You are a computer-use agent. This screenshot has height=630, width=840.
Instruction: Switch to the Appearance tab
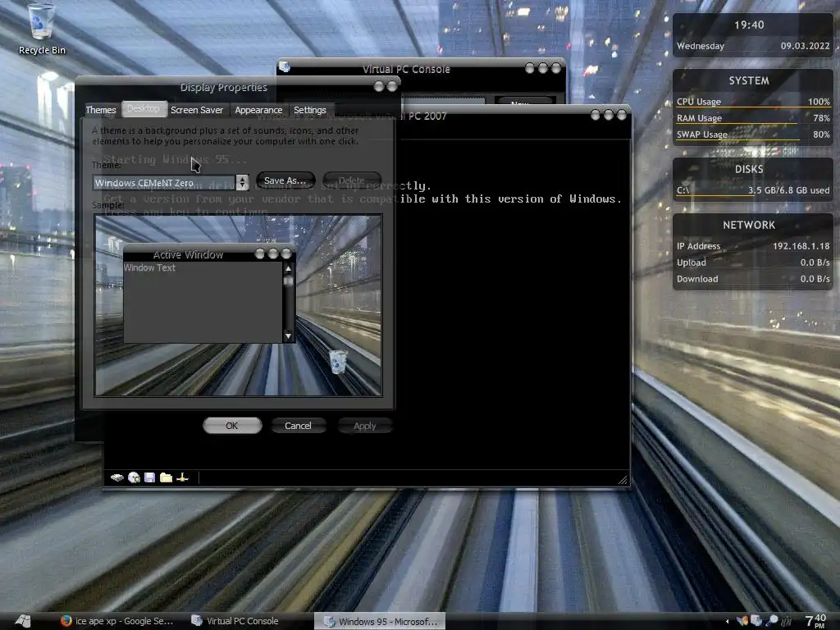[258, 110]
